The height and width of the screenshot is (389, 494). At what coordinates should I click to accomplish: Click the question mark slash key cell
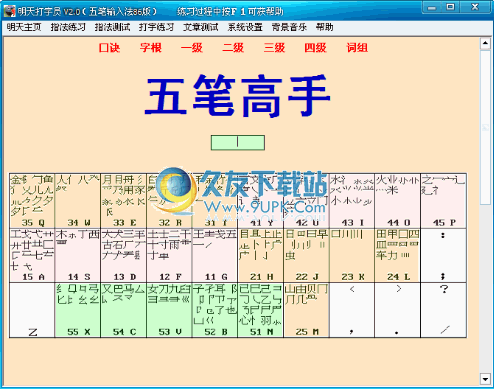(443, 310)
